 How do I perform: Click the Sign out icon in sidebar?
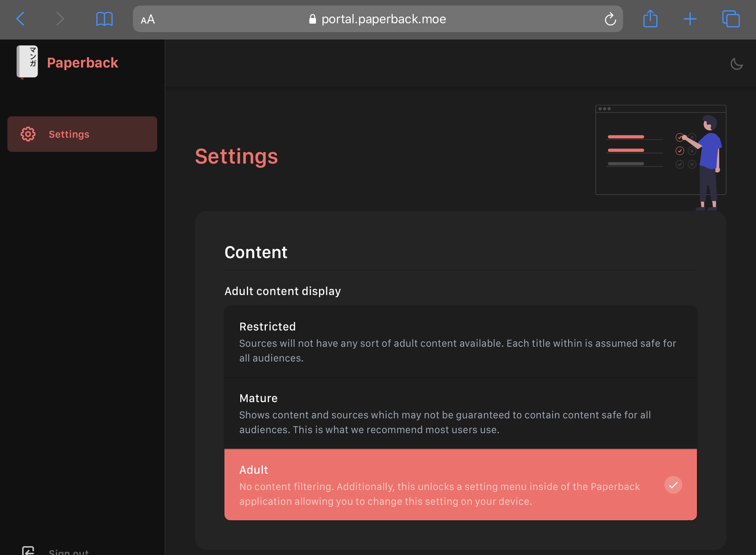point(28,551)
